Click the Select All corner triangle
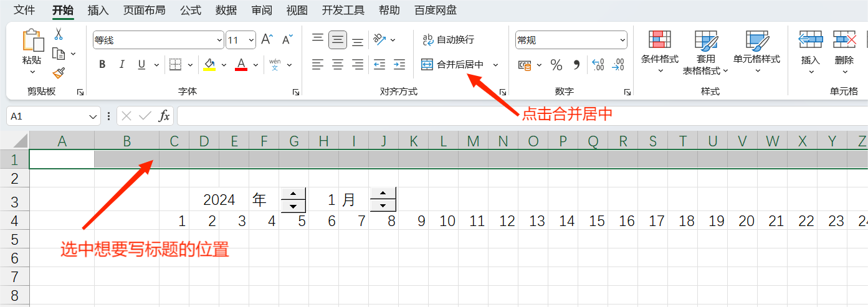 tap(21, 141)
